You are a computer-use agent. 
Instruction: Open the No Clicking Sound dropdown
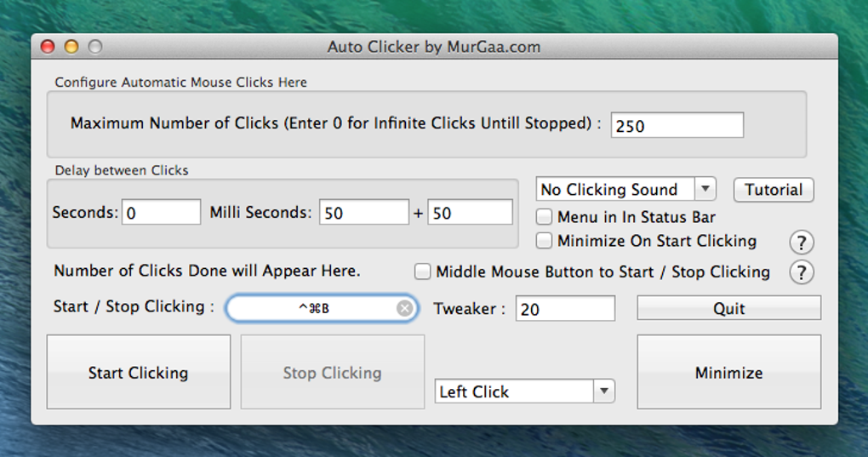coord(626,189)
